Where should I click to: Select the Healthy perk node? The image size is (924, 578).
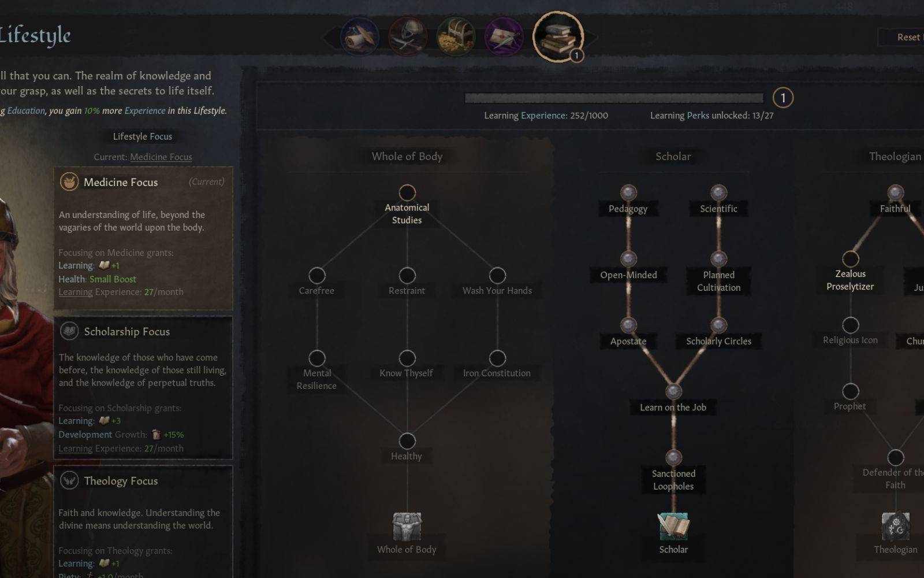pos(407,441)
